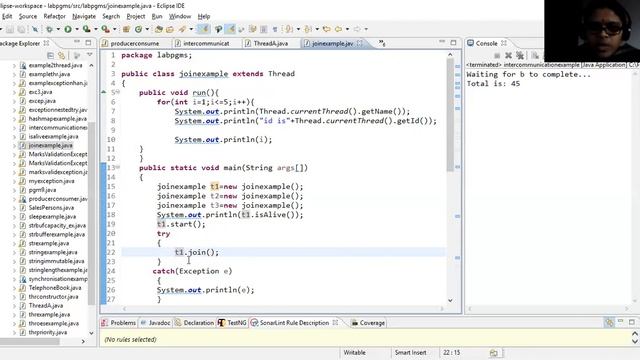This screenshot has width=640, height=360.
Task: Open New Java Class dropdown arrow
Action: point(147,29)
